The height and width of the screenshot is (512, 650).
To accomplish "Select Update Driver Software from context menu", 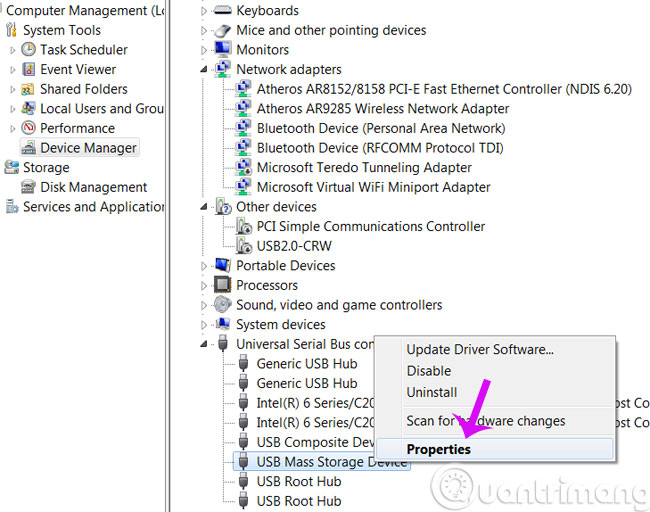I will point(479,349).
